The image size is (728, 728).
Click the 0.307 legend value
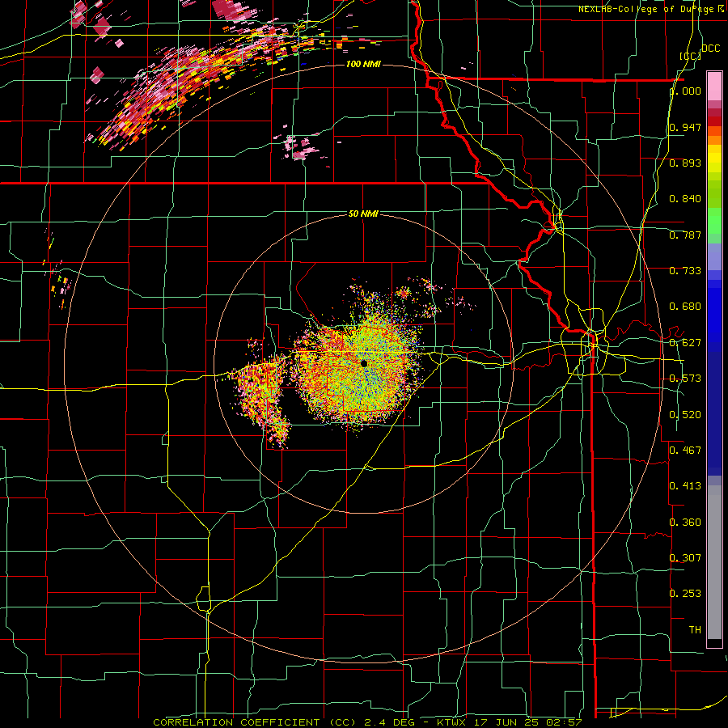(685, 558)
